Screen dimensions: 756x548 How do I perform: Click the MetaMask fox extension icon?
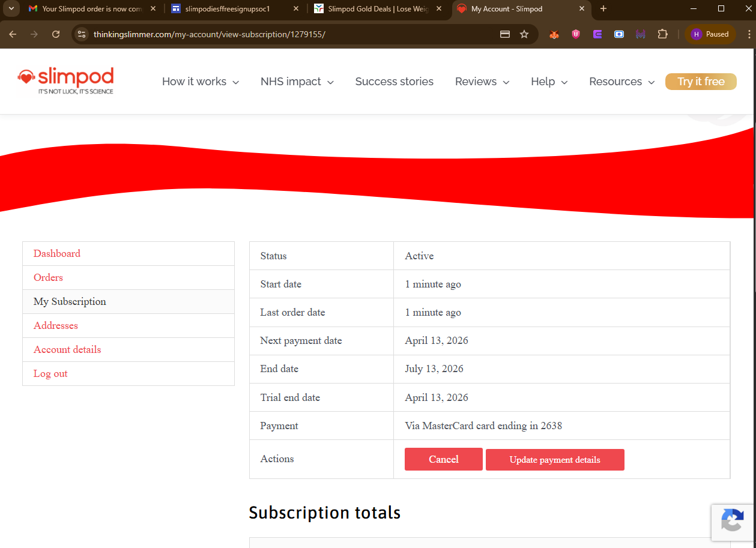tap(554, 34)
